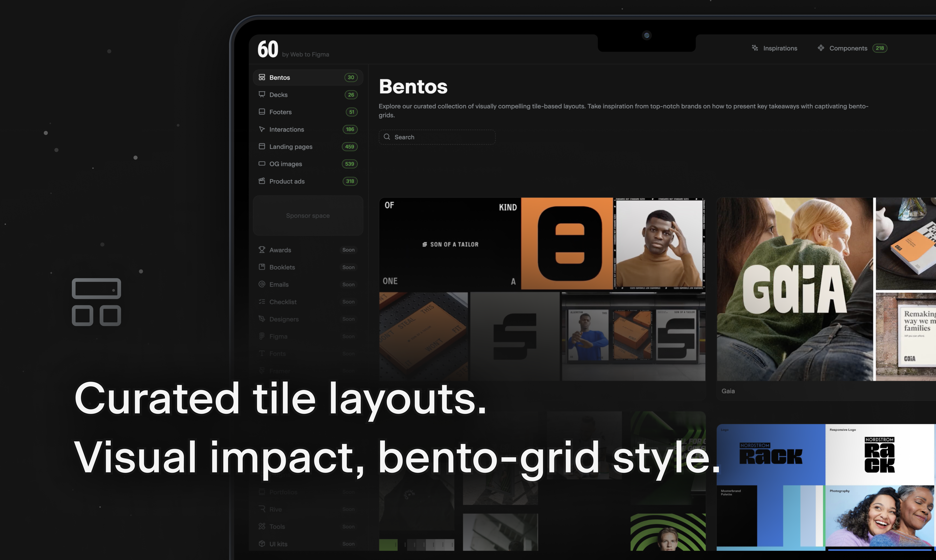Select the Booklets sidebar item

click(308, 267)
